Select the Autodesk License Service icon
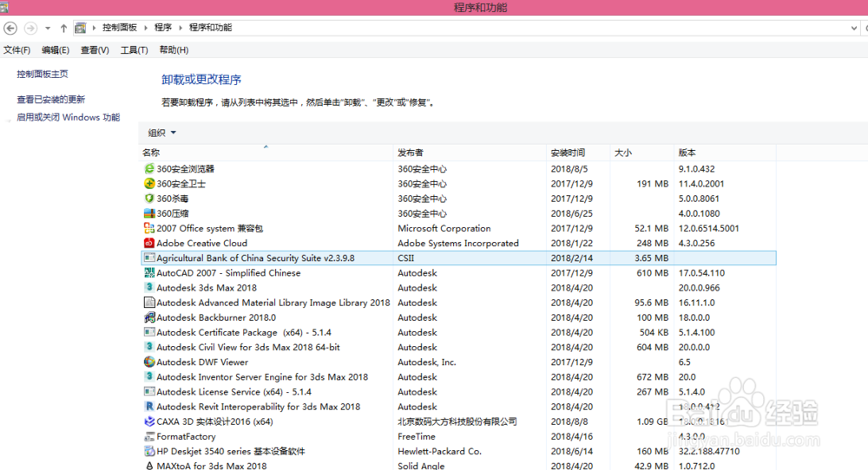The width and height of the screenshot is (868, 470). pos(149,392)
